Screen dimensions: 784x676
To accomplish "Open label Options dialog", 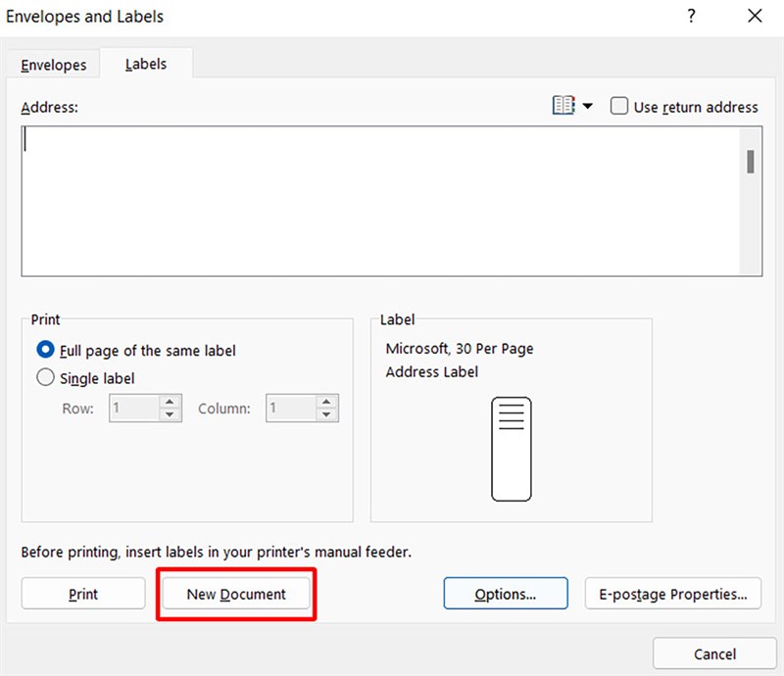I will (505, 594).
